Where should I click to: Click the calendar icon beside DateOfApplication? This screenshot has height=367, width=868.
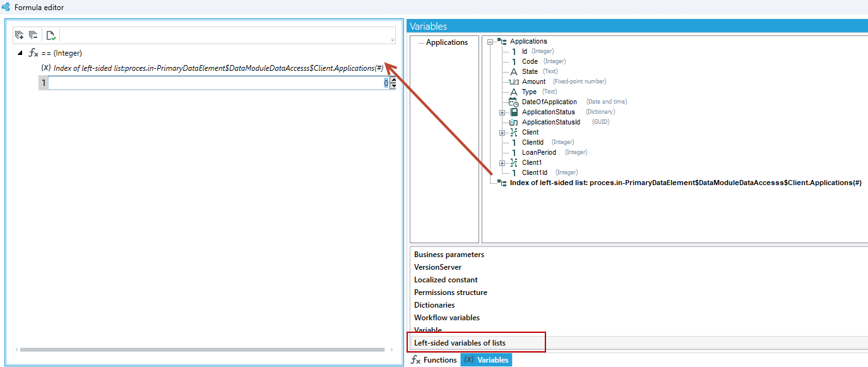pyautogui.click(x=514, y=102)
